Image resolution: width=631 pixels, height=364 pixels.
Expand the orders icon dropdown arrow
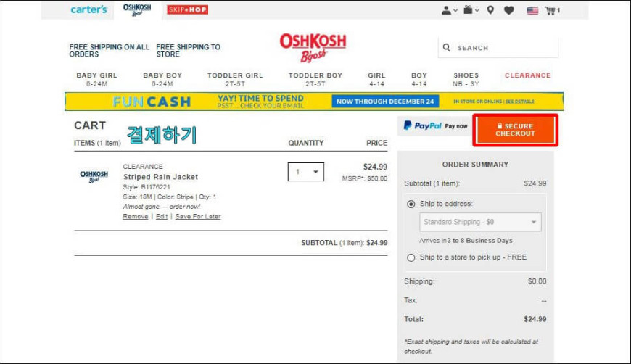click(477, 11)
